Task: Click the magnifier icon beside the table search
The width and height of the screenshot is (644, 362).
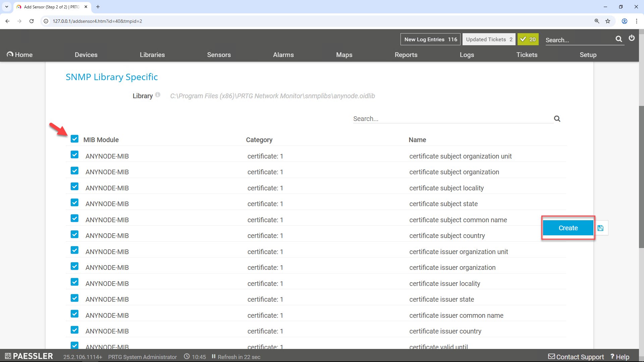Action: coord(557,118)
